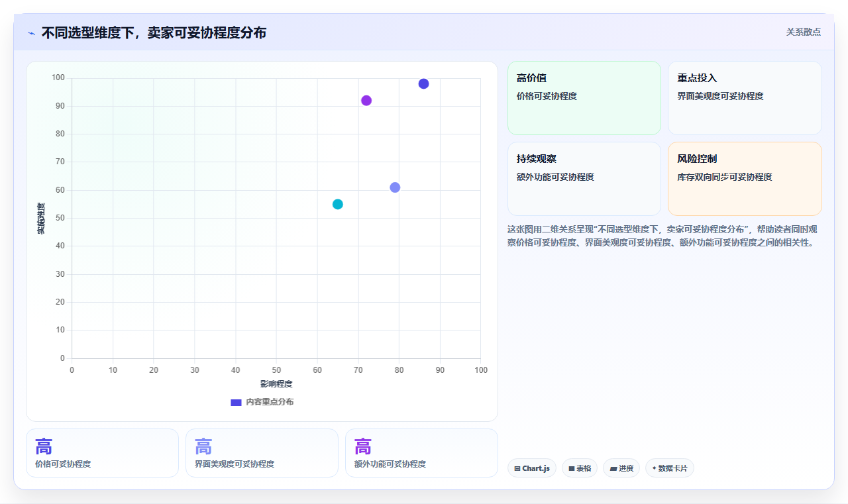
Task: Click the chart title 不同选型维度下，卖家可妥协程度分布
Action: pyautogui.click(x=154, y=32)
